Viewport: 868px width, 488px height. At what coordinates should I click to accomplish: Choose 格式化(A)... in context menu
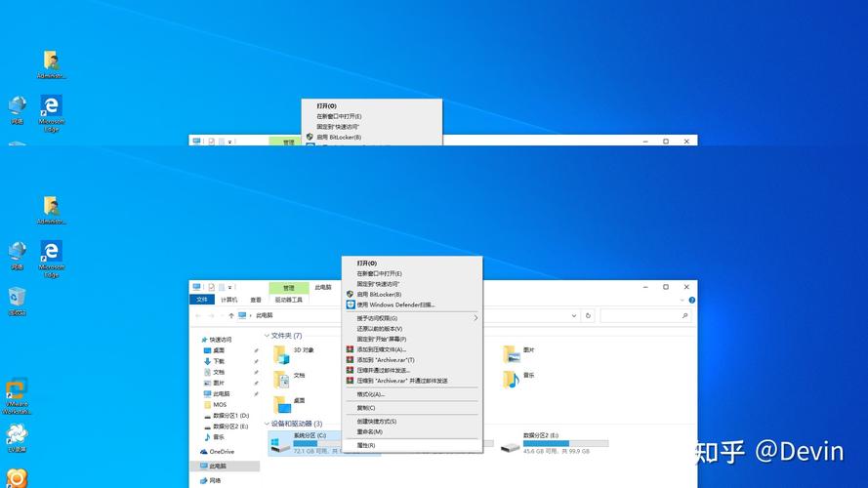412,394
